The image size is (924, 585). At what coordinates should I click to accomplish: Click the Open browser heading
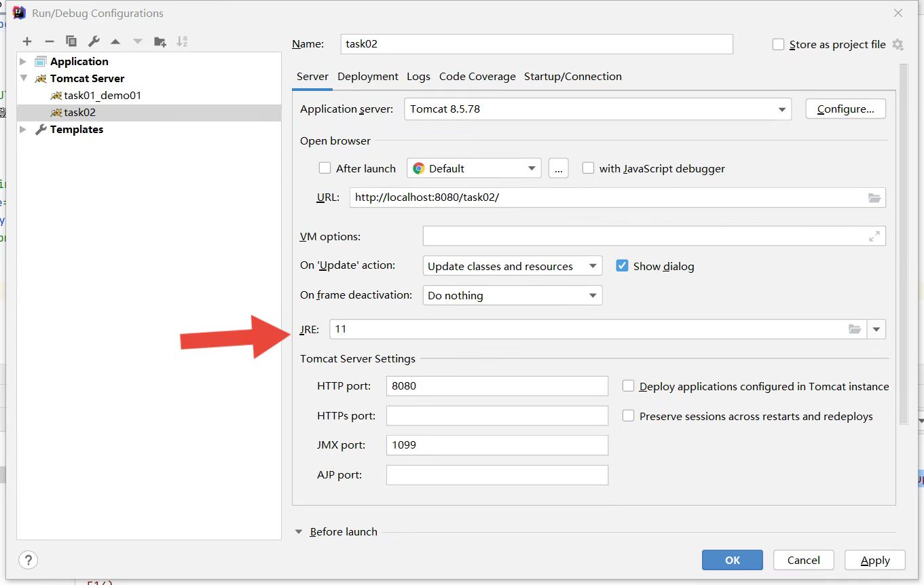coord(335,141)
